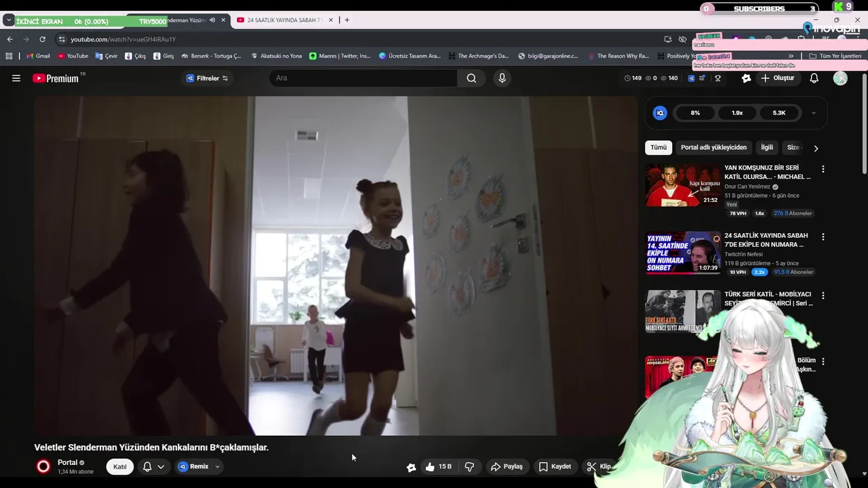Click the 91,5 B Aboneler badge
This screenshot has height=488, width=868.
793,272
